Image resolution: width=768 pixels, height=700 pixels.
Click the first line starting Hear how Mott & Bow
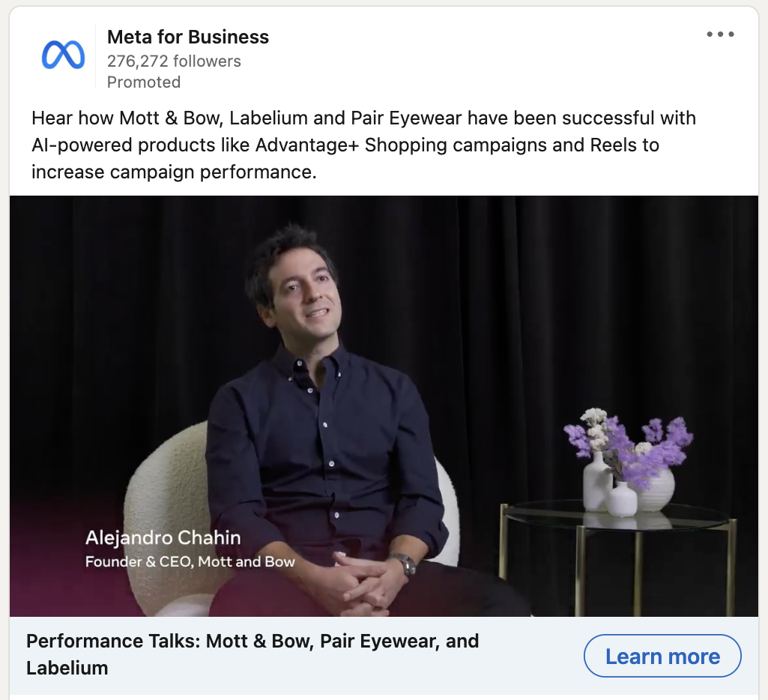[363, 118]
